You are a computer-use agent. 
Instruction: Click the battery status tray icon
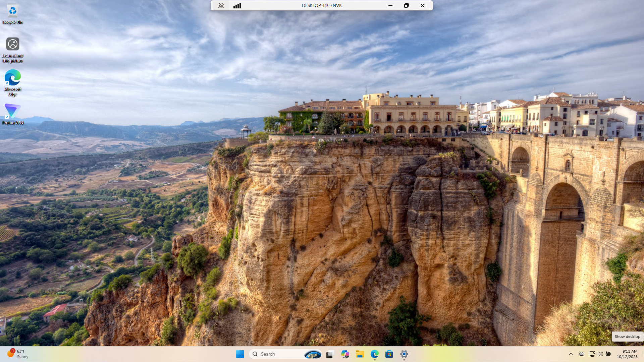coord(608,354)
